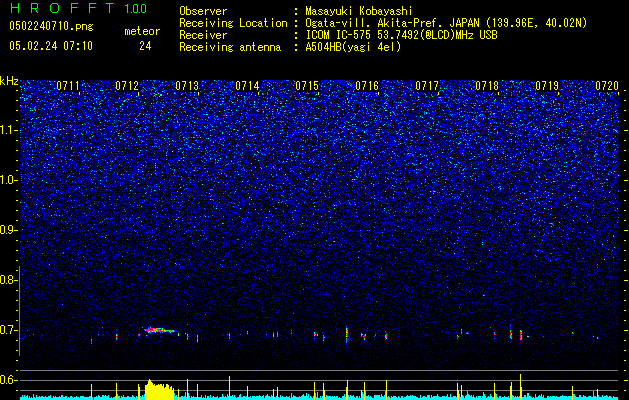Click the Receiving antenna label
The height and width of the screenshot is (400, 629).
click(230, 47)
